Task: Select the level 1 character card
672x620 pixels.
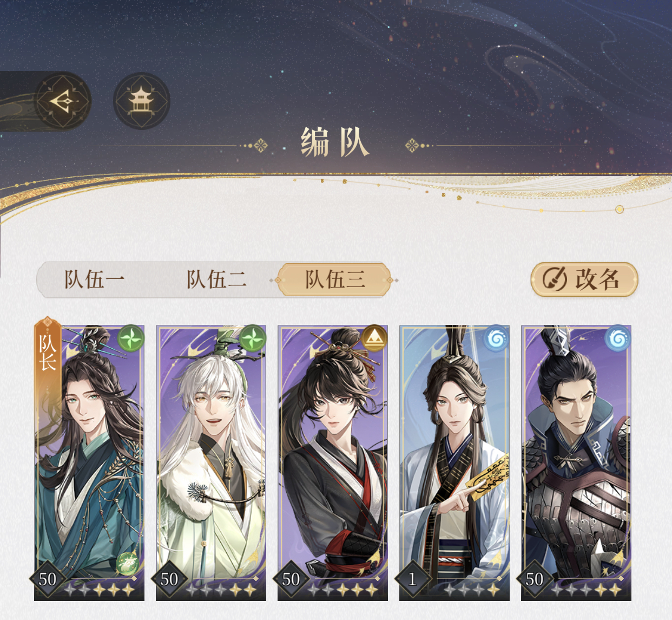Action: [x=454, y=463]
